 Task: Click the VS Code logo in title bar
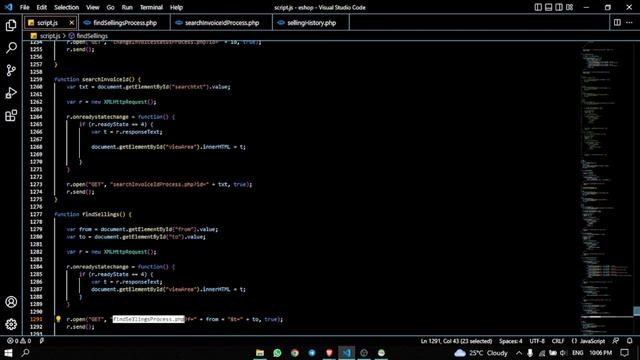9,7
